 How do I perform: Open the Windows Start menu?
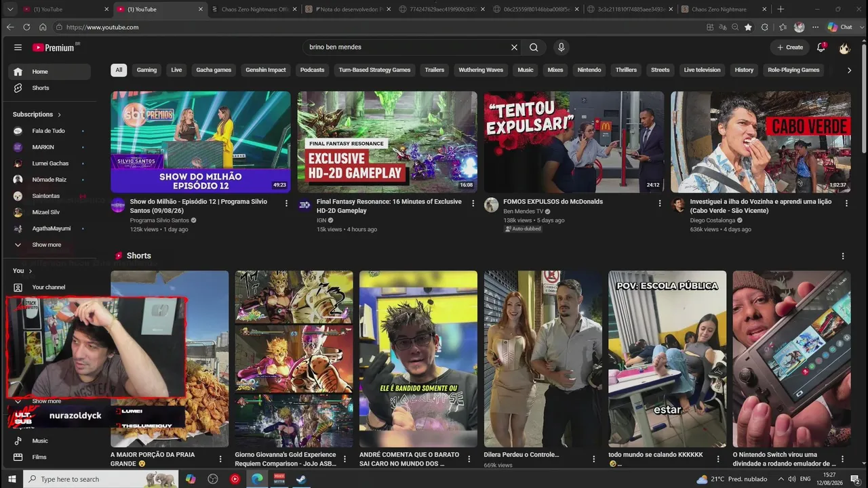(x=12, y=479)
